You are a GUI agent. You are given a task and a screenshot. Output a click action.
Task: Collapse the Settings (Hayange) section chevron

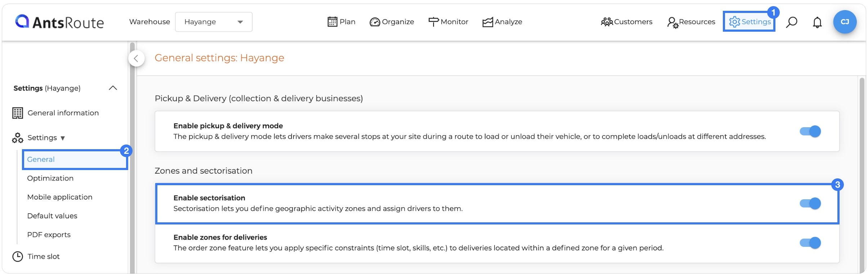113,88
